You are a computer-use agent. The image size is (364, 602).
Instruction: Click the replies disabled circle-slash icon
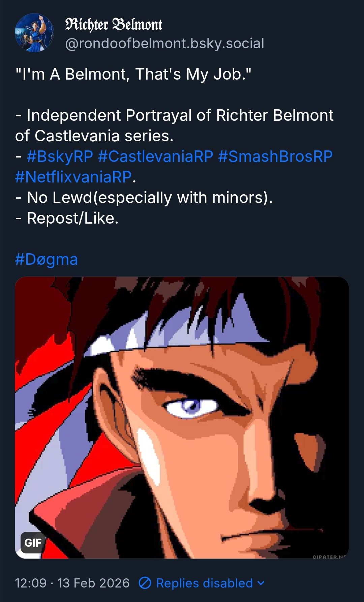145,583
